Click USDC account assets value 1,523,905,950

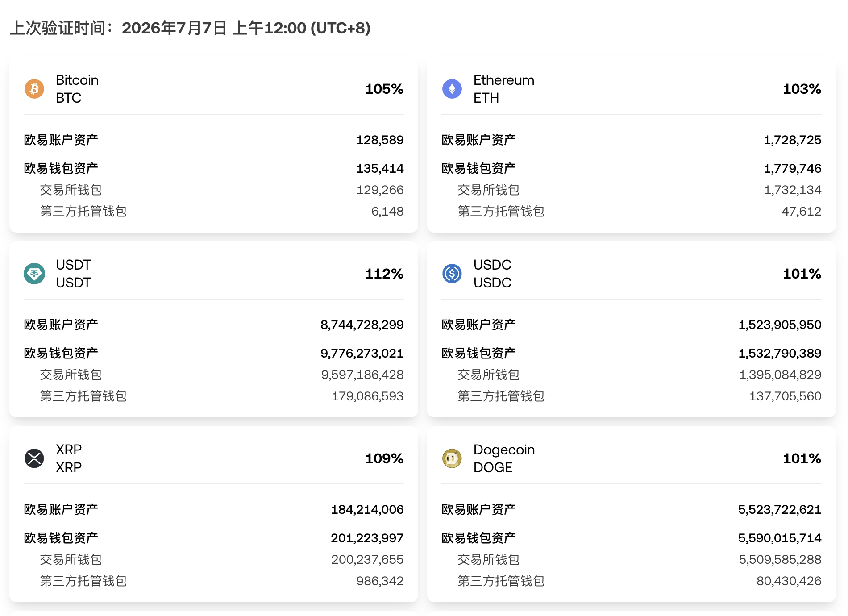[780, 325]
